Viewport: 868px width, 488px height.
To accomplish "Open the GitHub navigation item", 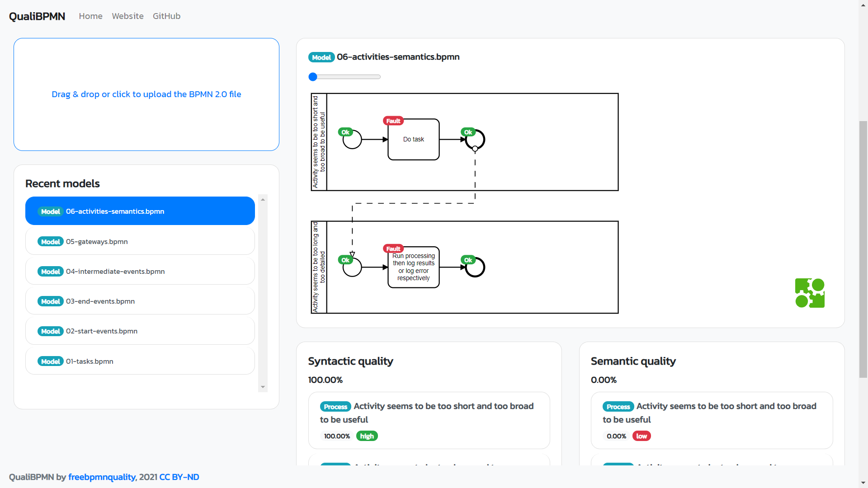I will coord(166,16).
